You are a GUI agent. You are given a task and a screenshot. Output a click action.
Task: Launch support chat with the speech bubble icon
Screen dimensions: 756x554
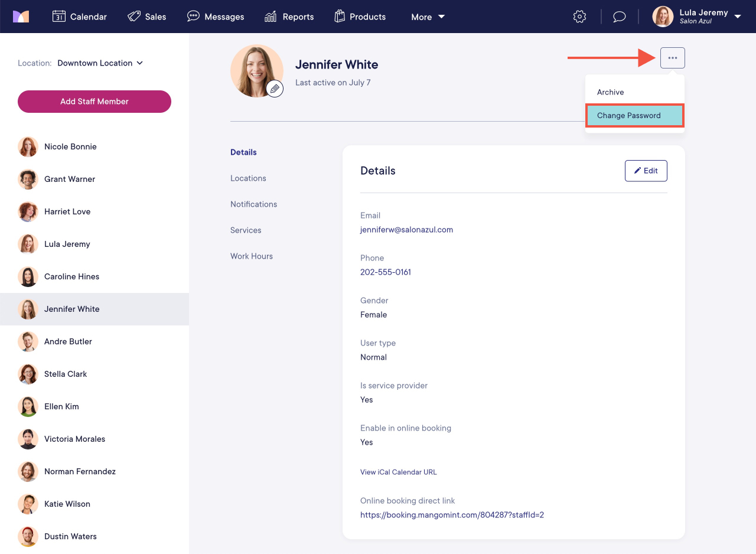(x=619, y=16)
